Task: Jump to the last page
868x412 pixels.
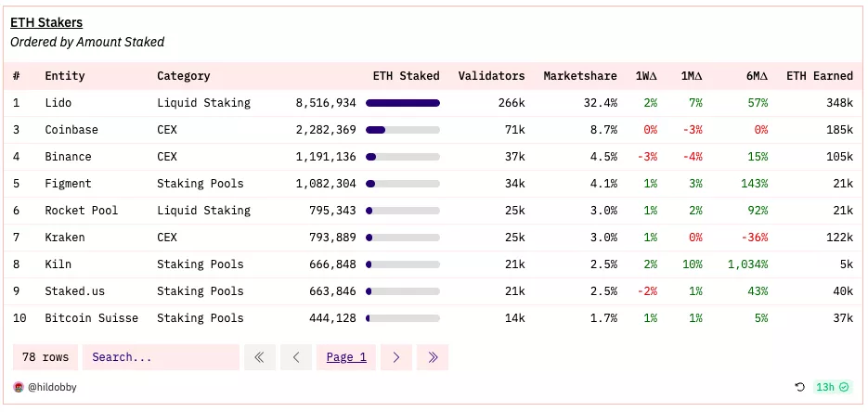Action: [433, 357]
